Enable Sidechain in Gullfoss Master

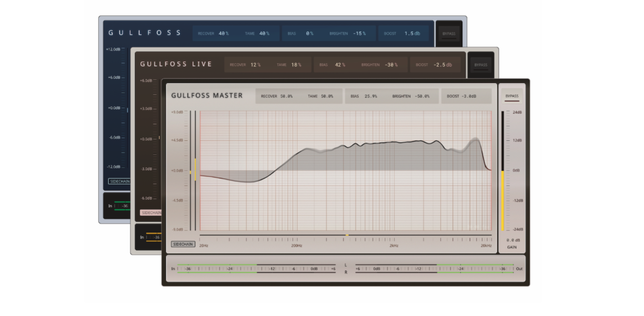(183, 244)
